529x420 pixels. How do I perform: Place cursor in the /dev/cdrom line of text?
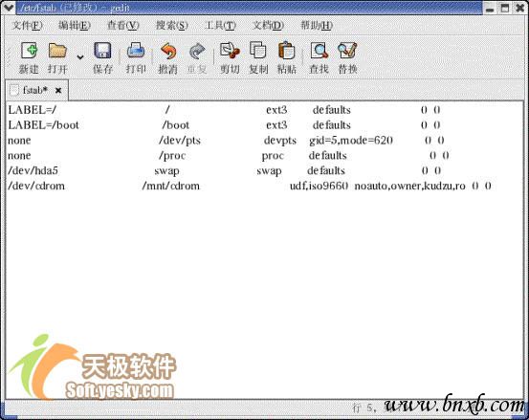coord(250,186)
